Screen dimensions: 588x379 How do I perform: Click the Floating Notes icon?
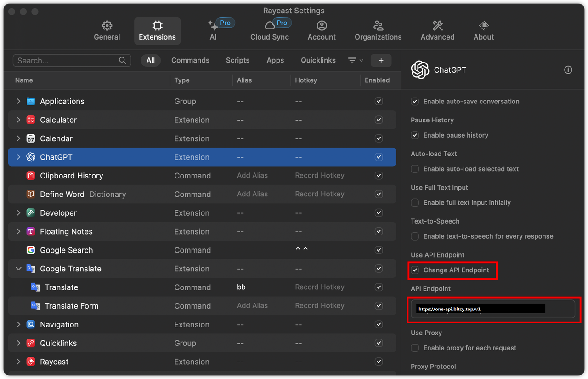[x=31, y=231]
